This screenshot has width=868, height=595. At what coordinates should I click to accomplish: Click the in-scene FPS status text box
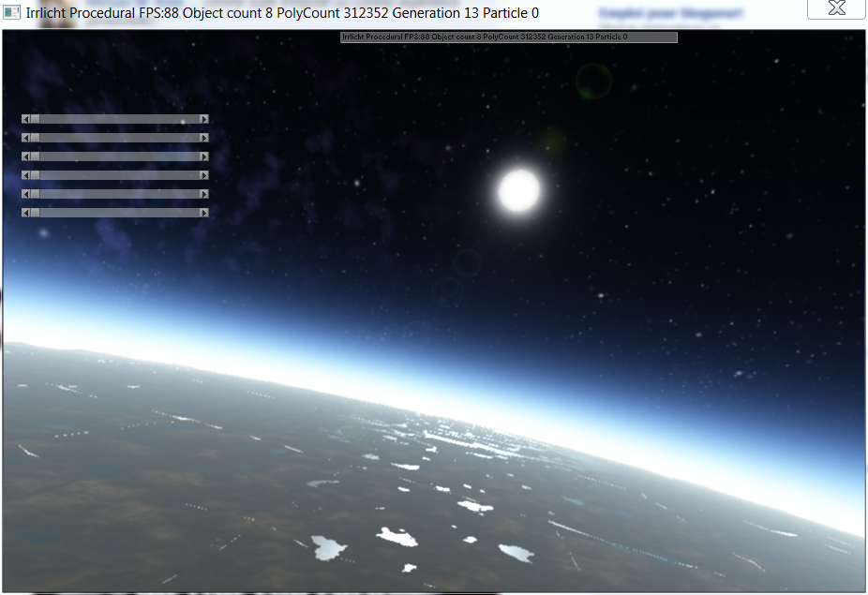[x=509, y=37]
